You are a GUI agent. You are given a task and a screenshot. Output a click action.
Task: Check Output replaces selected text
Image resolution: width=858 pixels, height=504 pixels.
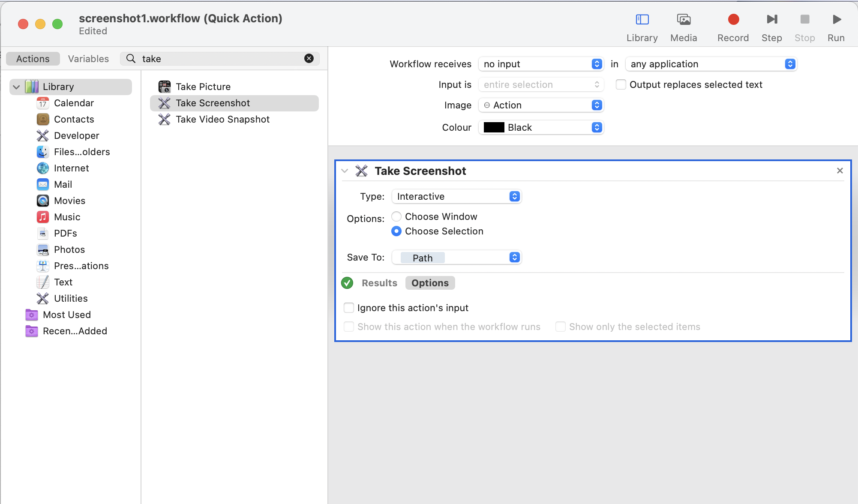pos(621,85)
